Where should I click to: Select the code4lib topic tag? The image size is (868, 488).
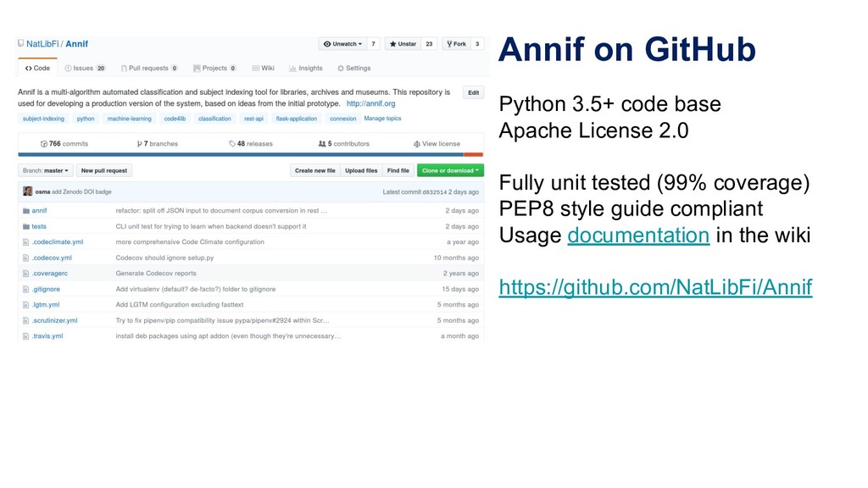(x=175, y=119)
